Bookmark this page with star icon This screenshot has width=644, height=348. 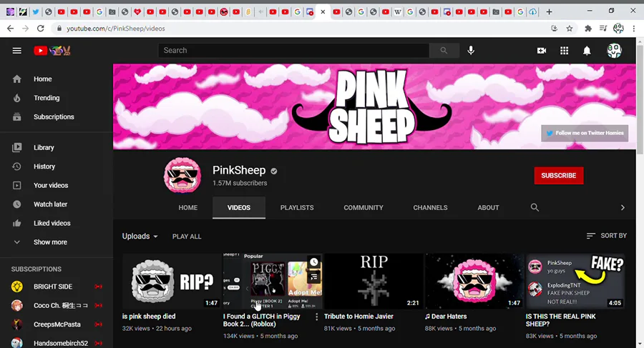(x=570, y=29)
